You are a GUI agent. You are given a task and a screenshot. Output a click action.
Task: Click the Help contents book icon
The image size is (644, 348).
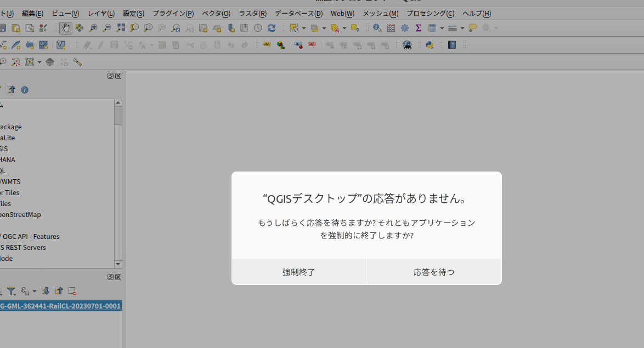[x=452, y=45]
